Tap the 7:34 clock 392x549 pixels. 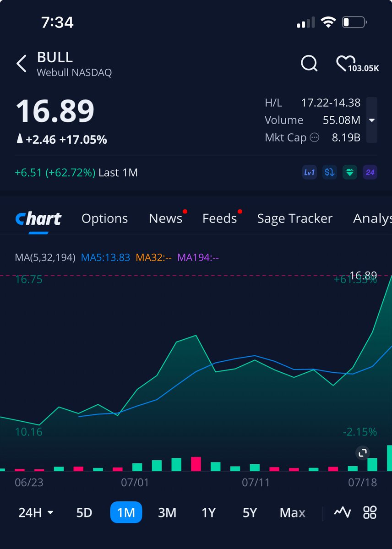coord(57,22)
